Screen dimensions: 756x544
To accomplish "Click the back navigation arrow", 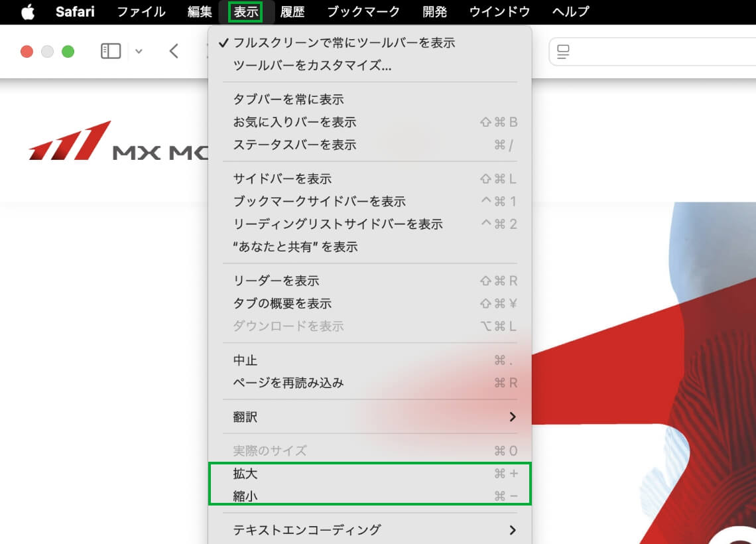I will click(x=174, y=51).
